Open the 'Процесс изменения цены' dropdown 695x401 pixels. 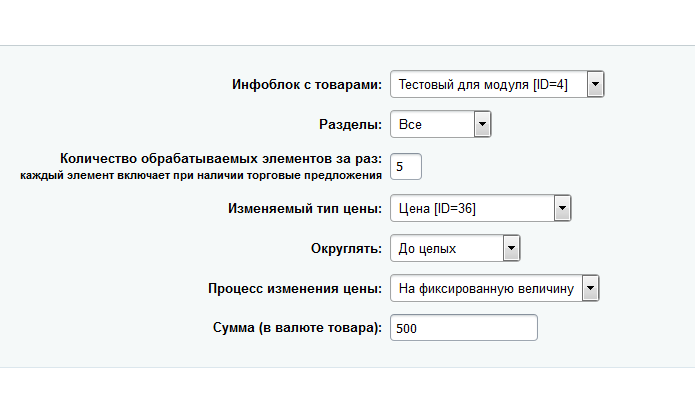[x=484, y=289]
